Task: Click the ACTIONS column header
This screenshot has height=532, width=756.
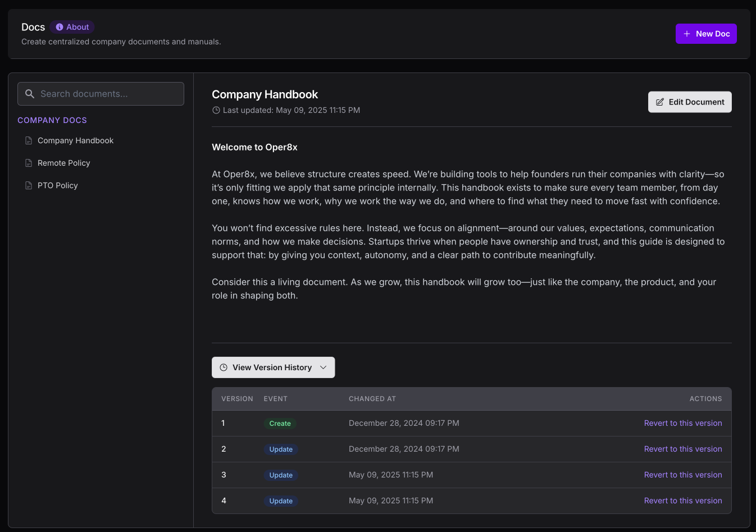Action: click(x=705, y=399)
